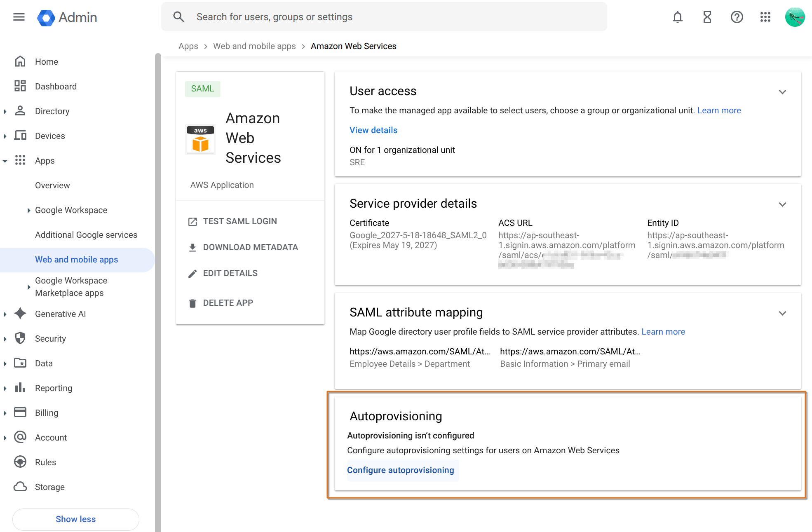
Task: Click Basic Information > Primary email mapping
Action: pos(565,364)
